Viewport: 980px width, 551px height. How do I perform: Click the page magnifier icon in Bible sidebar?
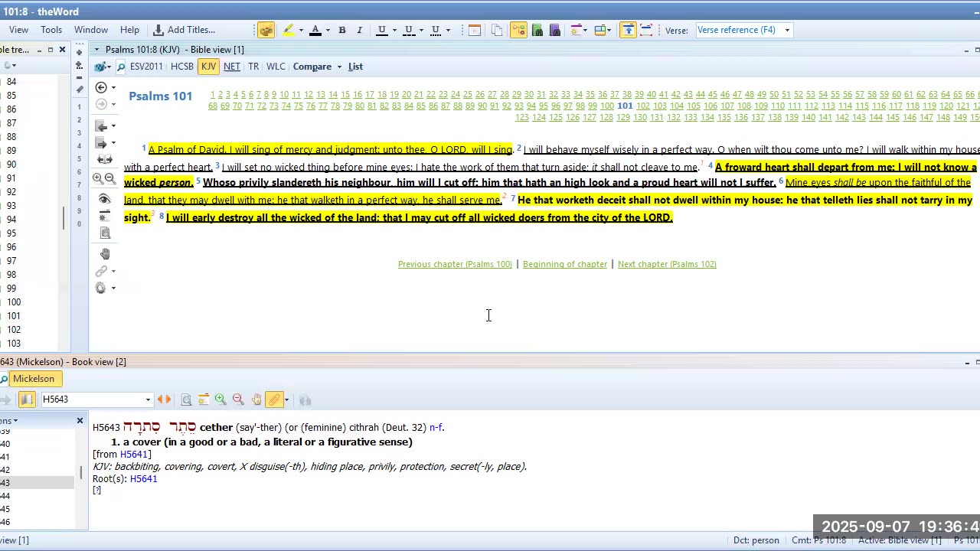point(105,233)
